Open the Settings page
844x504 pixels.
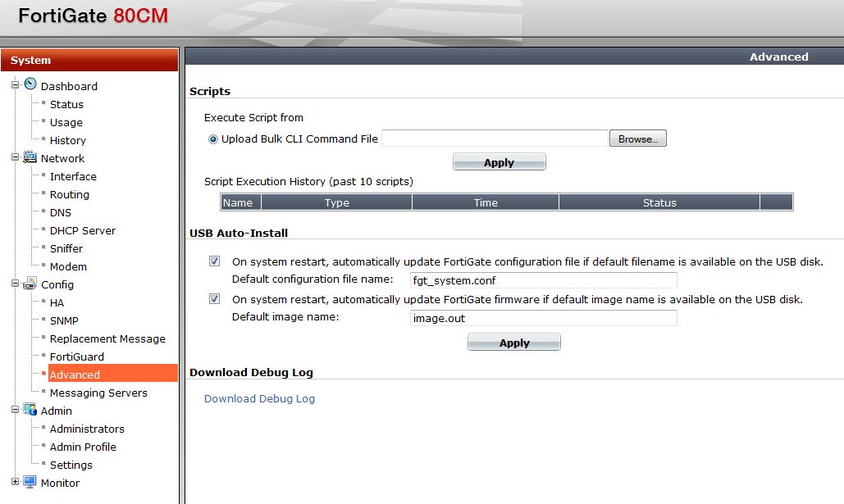click(71, 465)
